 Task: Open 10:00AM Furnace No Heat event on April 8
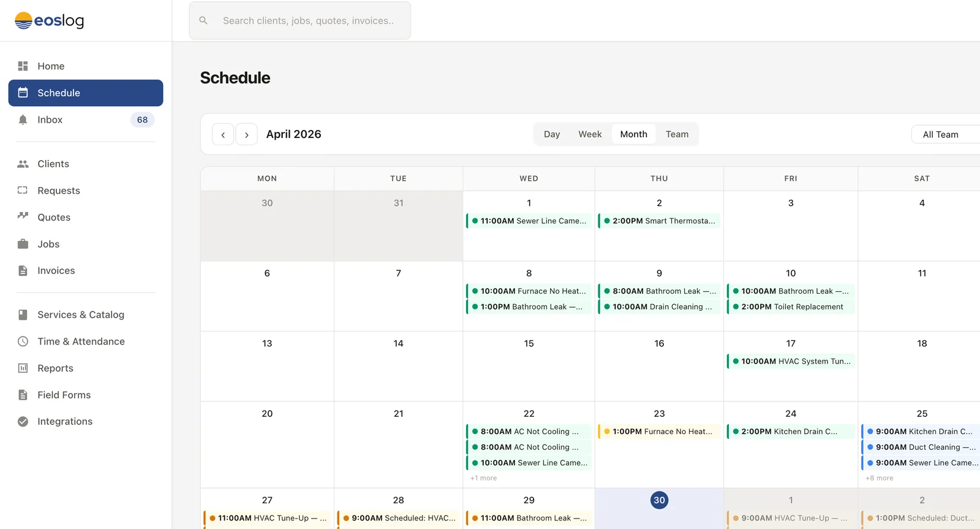[x=529, y=291]
